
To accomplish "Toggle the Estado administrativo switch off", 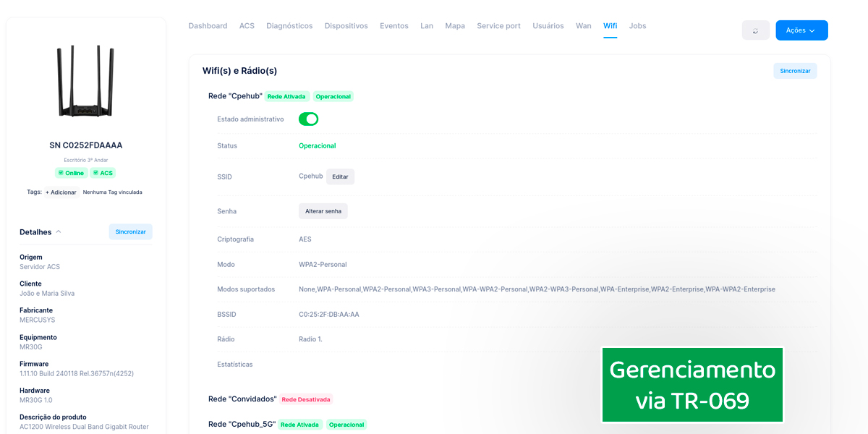I will (x=308, y=119).
